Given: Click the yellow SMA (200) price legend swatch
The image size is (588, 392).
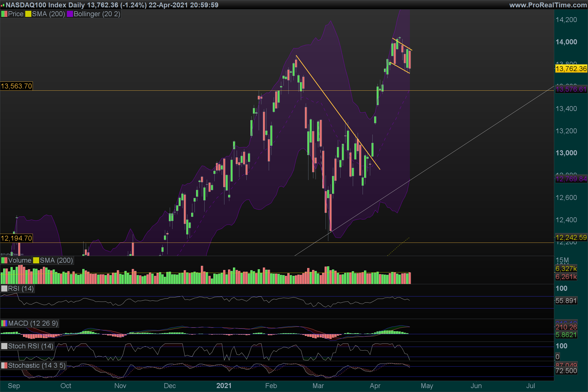Looking at the screenshot, I should pyautogui.click(x=28, y=14).
